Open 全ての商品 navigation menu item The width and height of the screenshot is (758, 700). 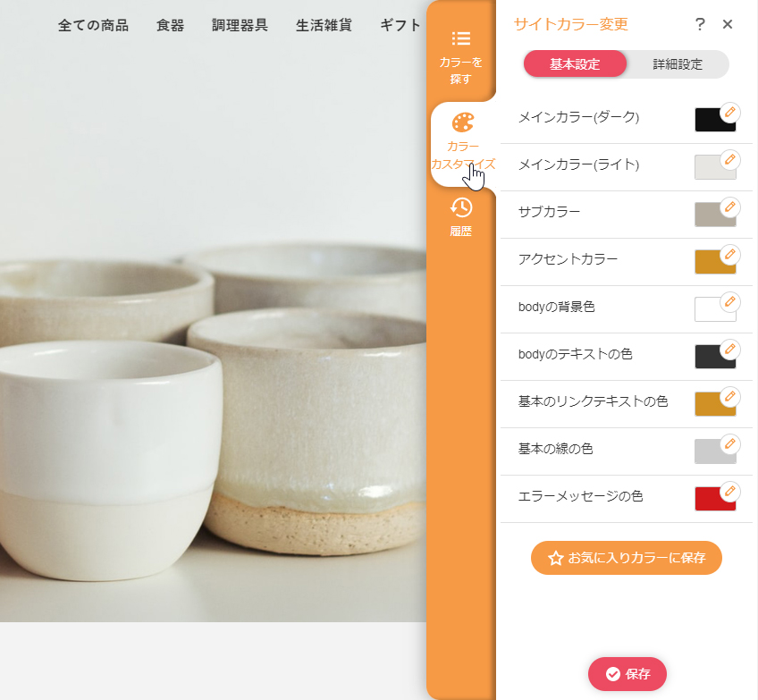93,25
